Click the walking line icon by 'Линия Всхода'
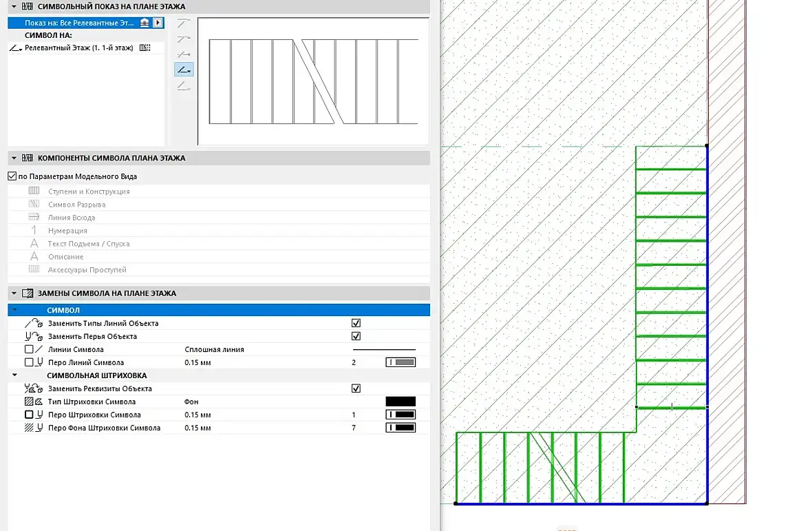Viewport: 812px width, 531px height. point(34,216)
